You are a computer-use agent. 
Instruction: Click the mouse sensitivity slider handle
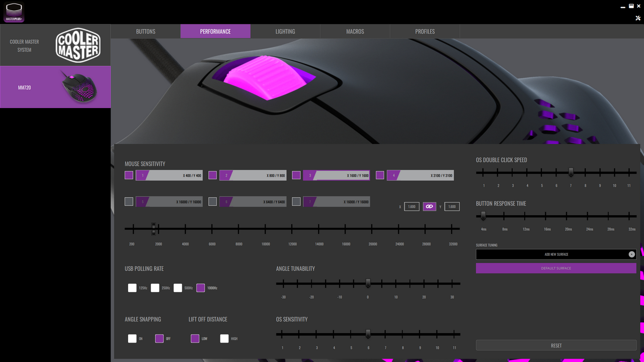point(154,229)
